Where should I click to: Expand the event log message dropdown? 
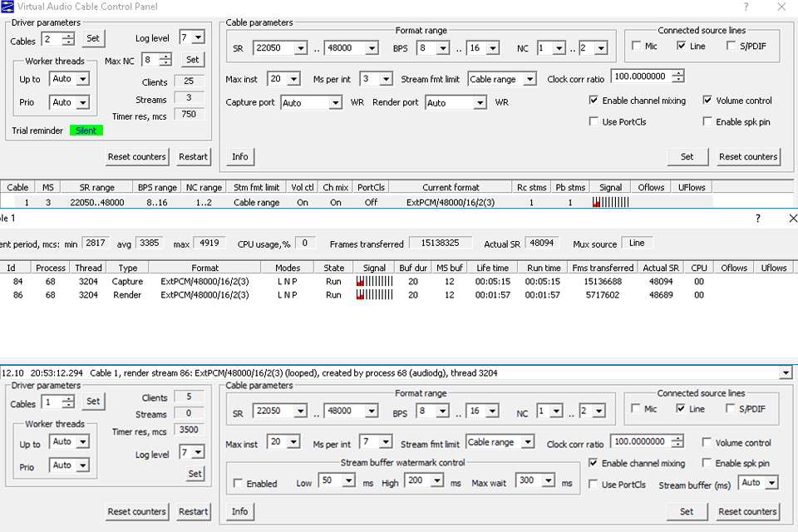[x=786, y=373]
